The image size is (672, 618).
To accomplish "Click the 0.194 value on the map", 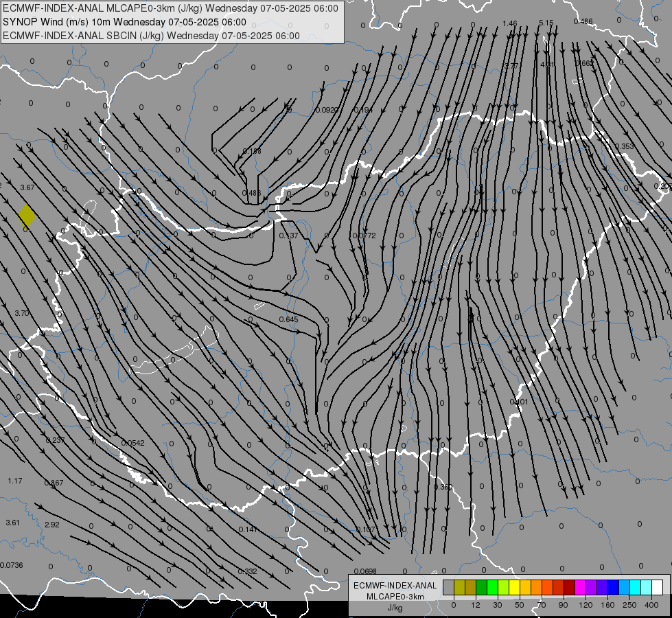I will coord(363,110).
